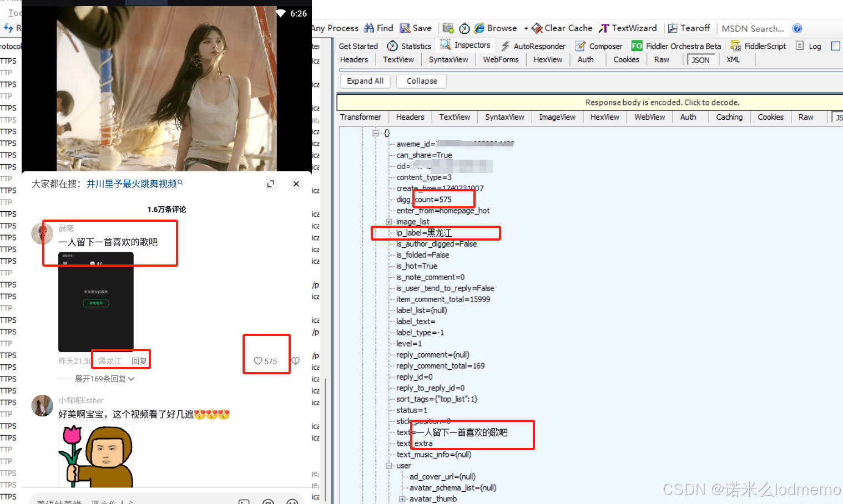Click the FiddlerScript JS icon
The height and width of the screenshot is (504, 843).
pos(735,45)
